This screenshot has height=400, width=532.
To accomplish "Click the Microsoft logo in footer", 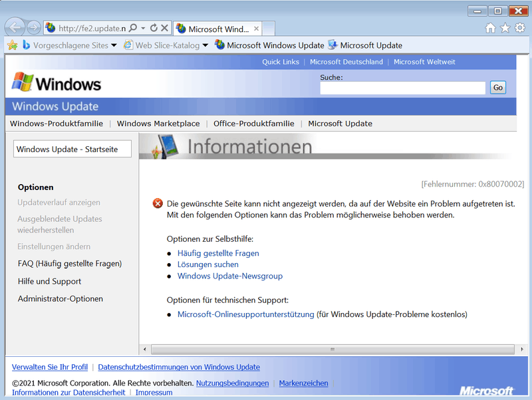I will (x=487, y=391).
